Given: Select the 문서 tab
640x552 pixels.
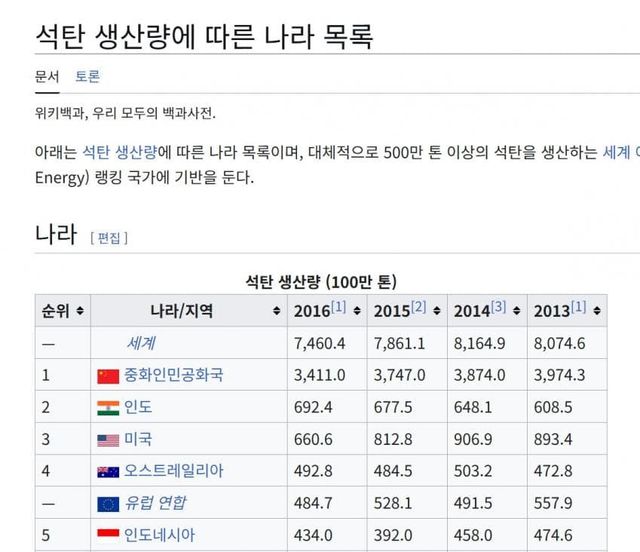Looking at the screenshot, I should click(x=47, y=76).
